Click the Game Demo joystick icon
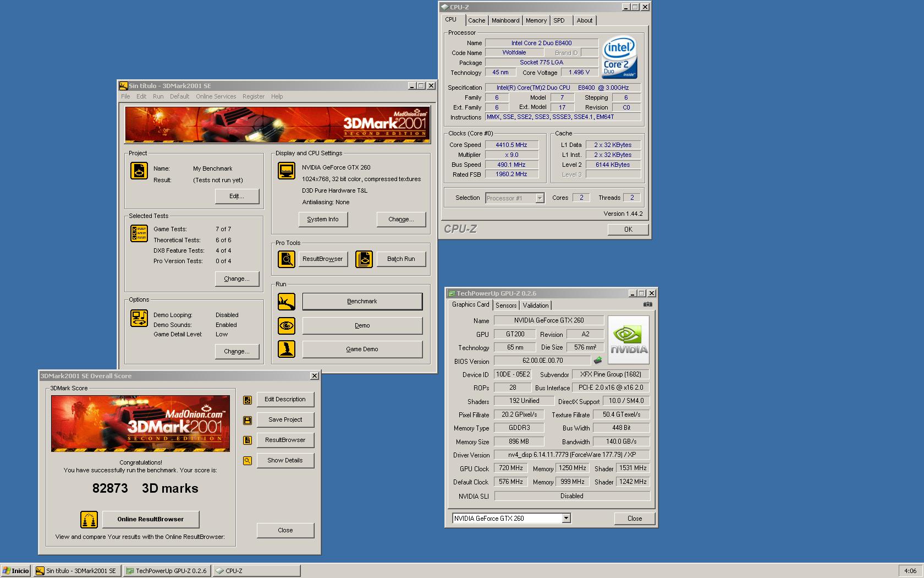Viewport: 924px width, 578px height. pyautogui.click(x=286, y=349)
